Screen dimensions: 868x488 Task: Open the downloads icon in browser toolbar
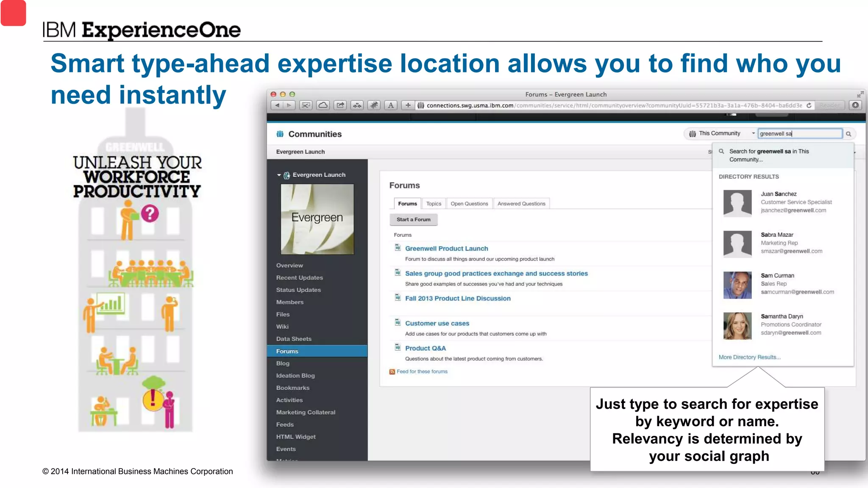point(855,105)
